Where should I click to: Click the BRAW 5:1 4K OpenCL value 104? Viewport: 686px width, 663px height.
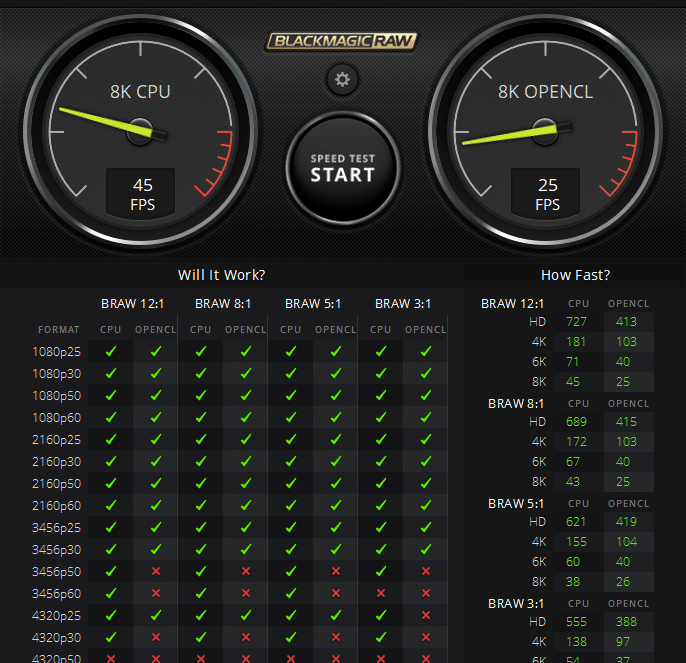(626, 541)
